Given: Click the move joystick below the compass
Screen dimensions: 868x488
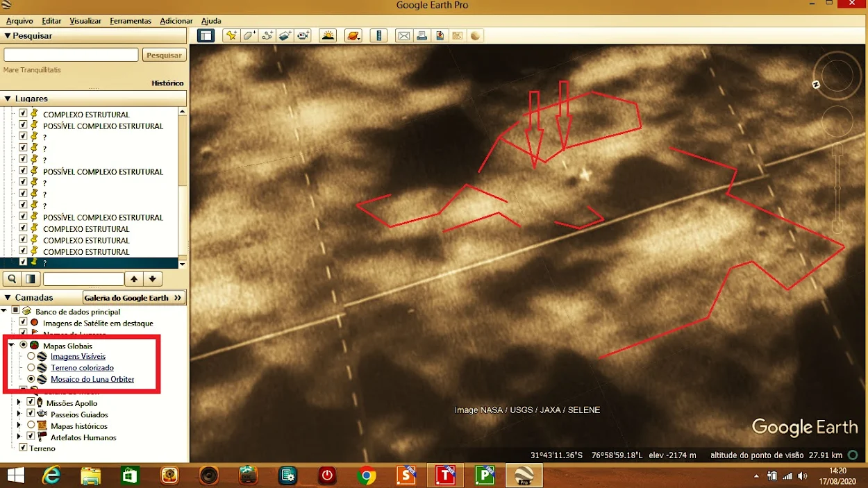Looking at the screenshot, I should [837, 121].
